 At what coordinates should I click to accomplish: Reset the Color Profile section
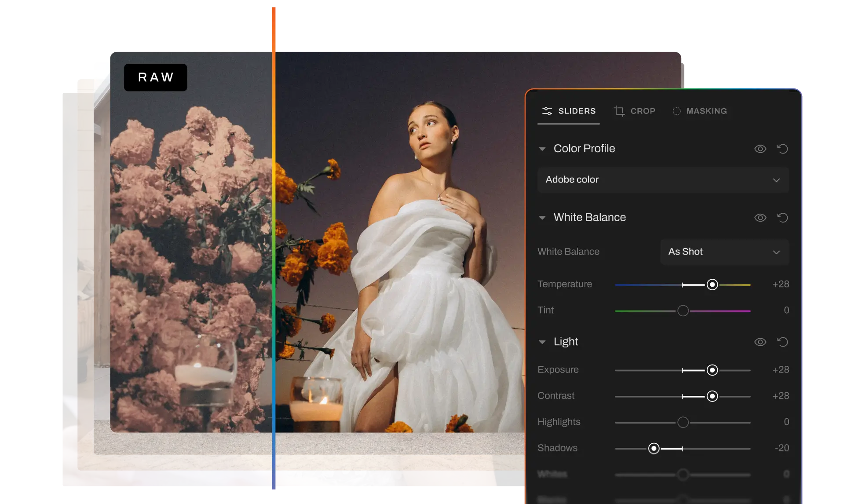tap(782, 149)
